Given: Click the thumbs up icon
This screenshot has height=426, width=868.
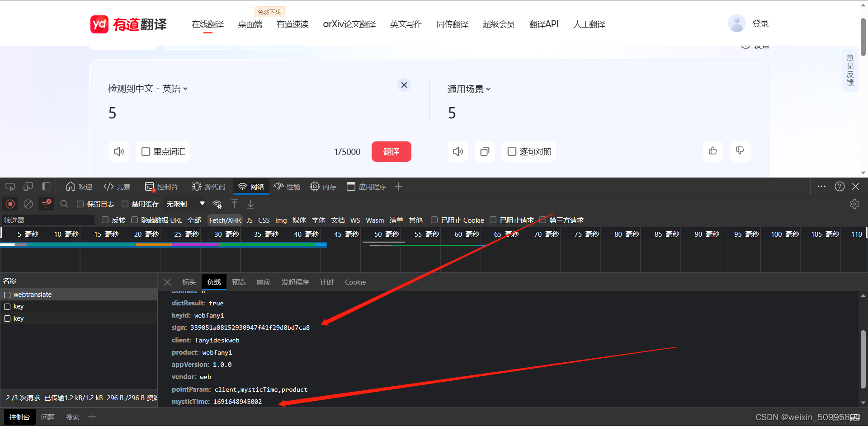Looking at the screenshot, I should coord(713,151).
